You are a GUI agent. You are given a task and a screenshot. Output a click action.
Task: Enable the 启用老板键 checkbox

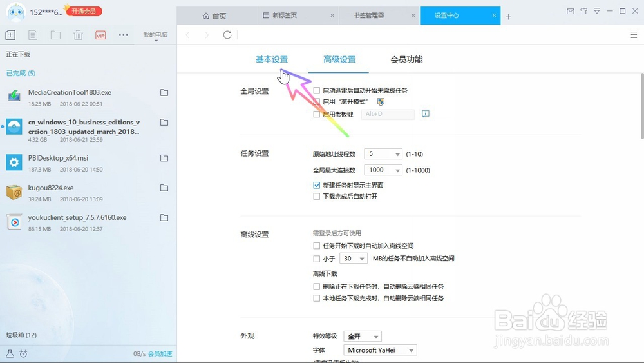317,114
